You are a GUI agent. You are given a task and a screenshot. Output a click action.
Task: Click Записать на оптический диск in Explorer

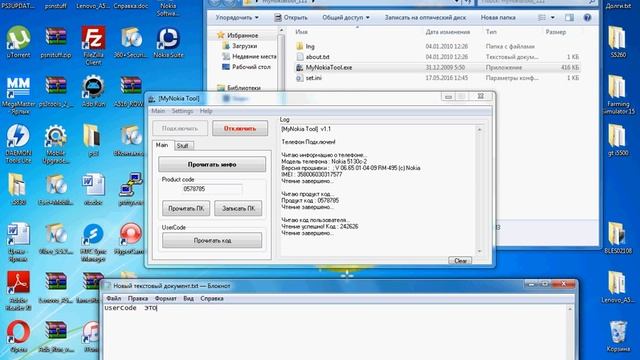[x=425, y=18]
